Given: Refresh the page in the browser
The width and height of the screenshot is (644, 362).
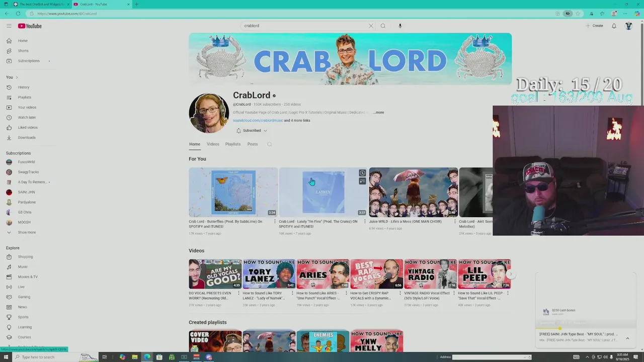Looking at the screenshot, I should 18,14.
